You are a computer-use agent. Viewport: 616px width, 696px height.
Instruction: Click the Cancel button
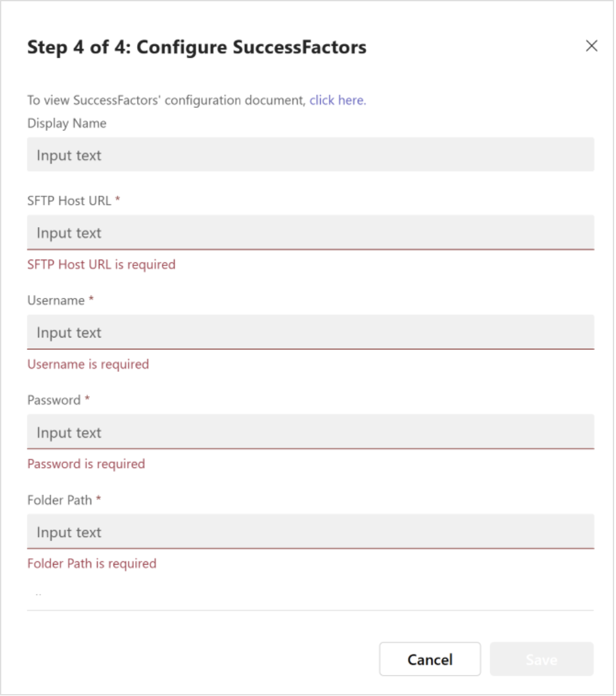[x=430, y=659]
